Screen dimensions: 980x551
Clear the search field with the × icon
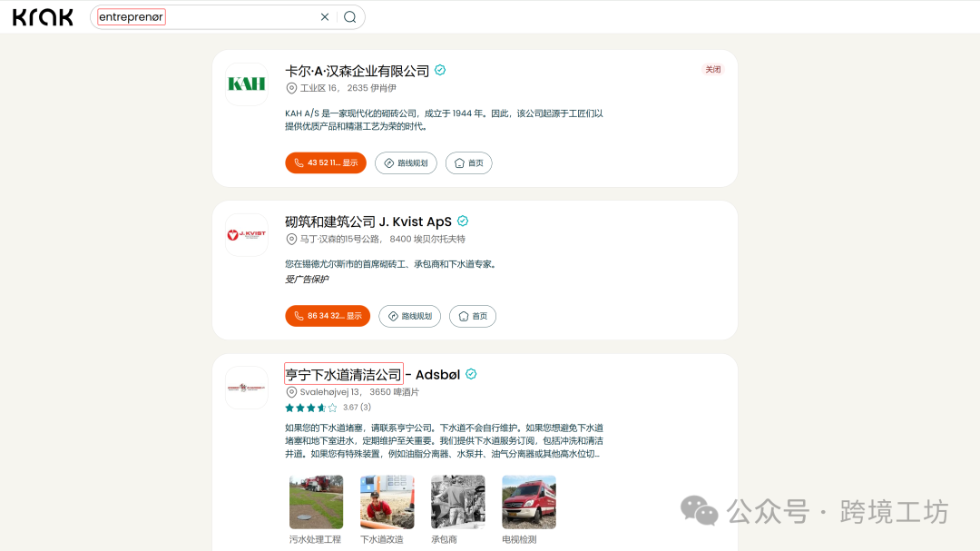325,16
